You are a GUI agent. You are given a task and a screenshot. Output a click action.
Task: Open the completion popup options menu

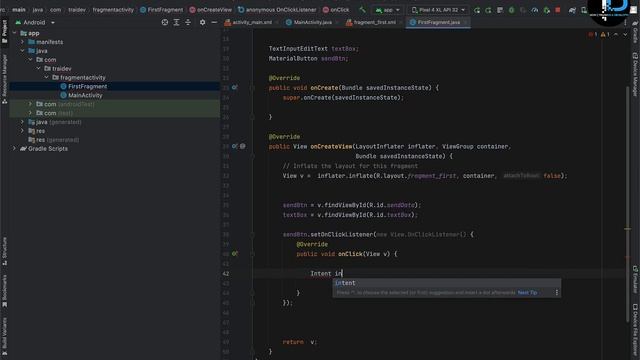(556, 293)
